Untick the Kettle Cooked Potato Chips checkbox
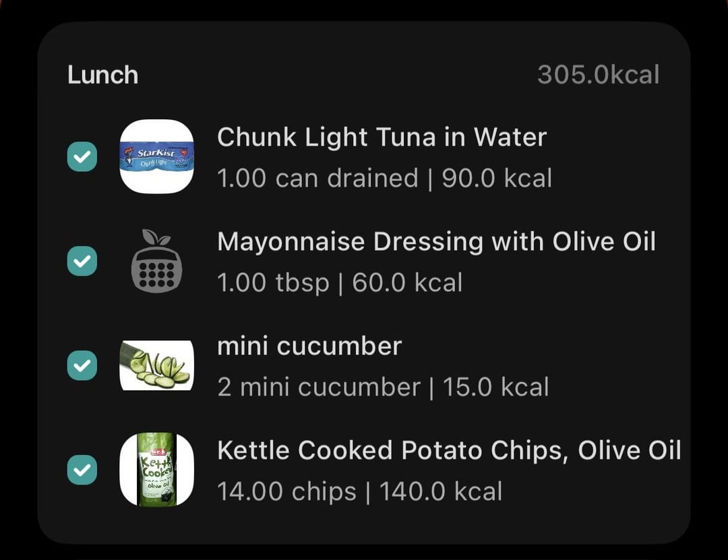 coord(82,470)
